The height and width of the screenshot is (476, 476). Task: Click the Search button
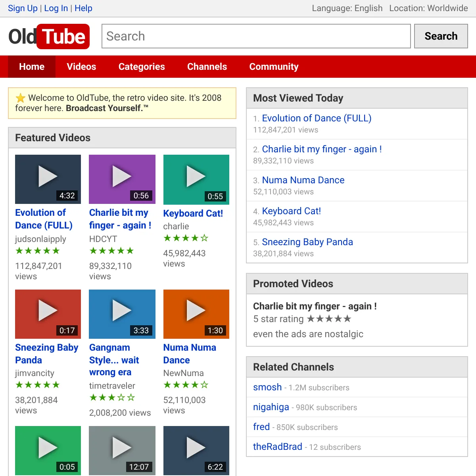pos(441,36)
